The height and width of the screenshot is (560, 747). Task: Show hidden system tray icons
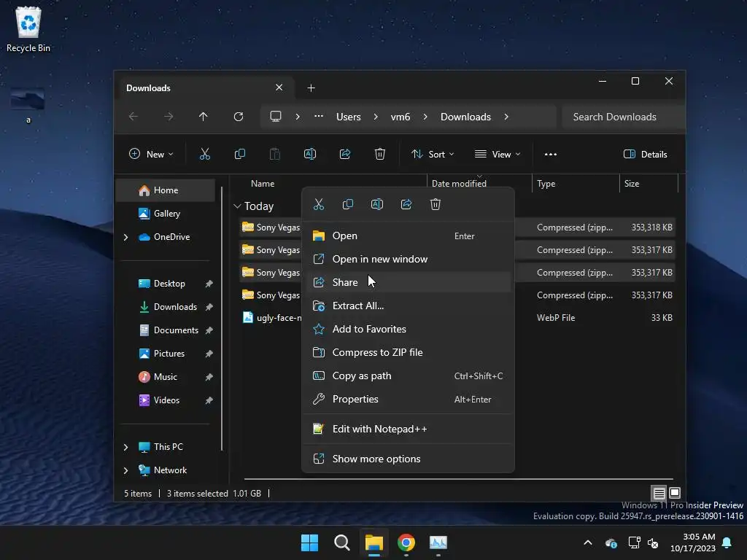588,542
